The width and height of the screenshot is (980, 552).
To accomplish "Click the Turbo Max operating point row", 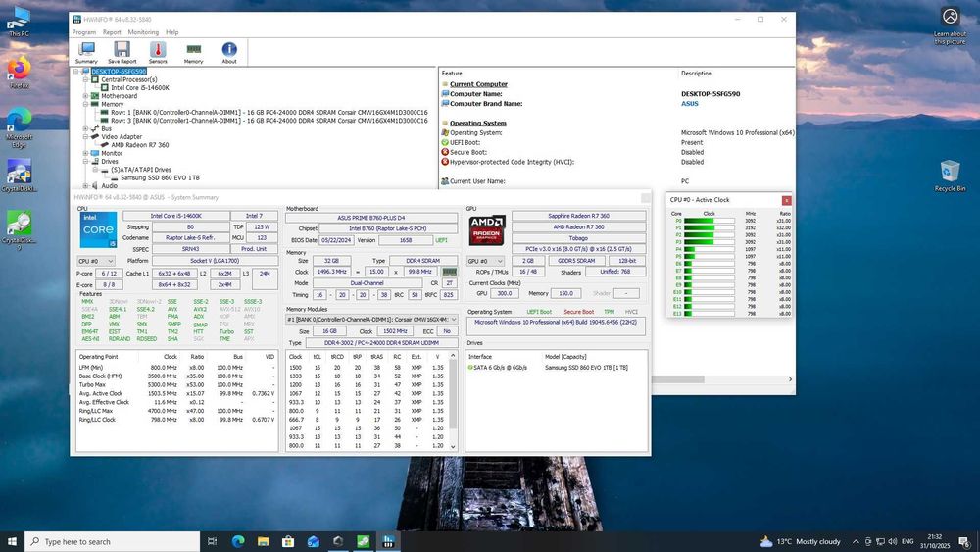I will [176, 385].
